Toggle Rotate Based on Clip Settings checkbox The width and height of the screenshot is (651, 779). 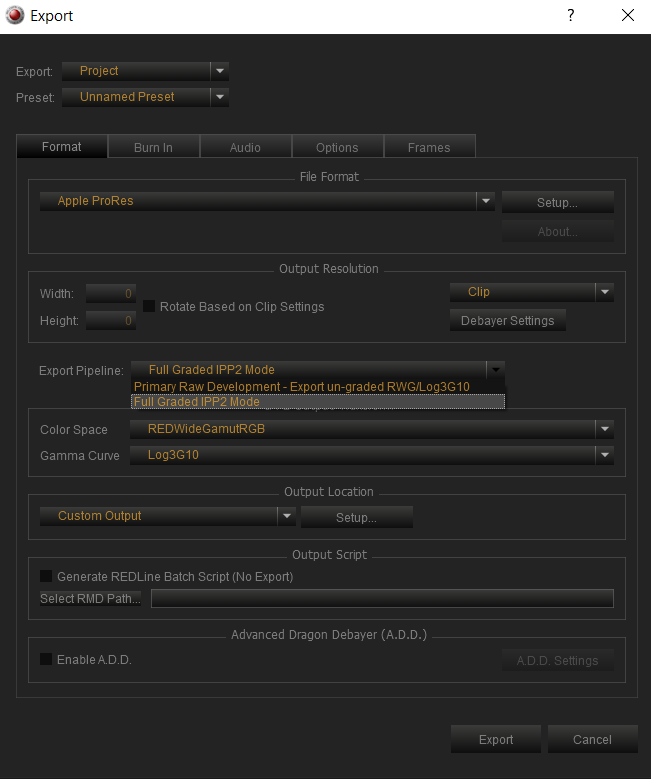click(x=149, y=306)
